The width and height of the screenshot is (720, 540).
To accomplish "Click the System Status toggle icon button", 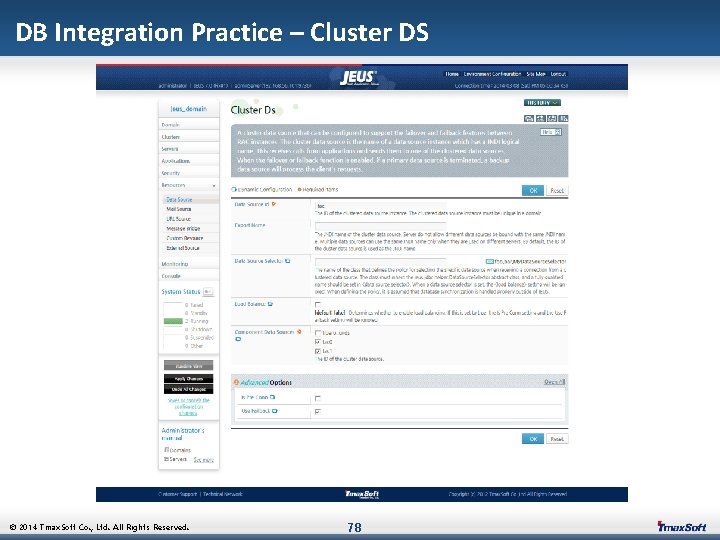I will click(208, 292).
